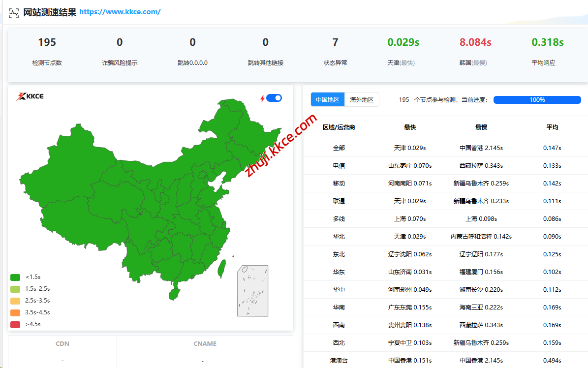Click the speed test icon beside 网站测速结果
The height and width of the screenshot is (368, 588).
13,13
